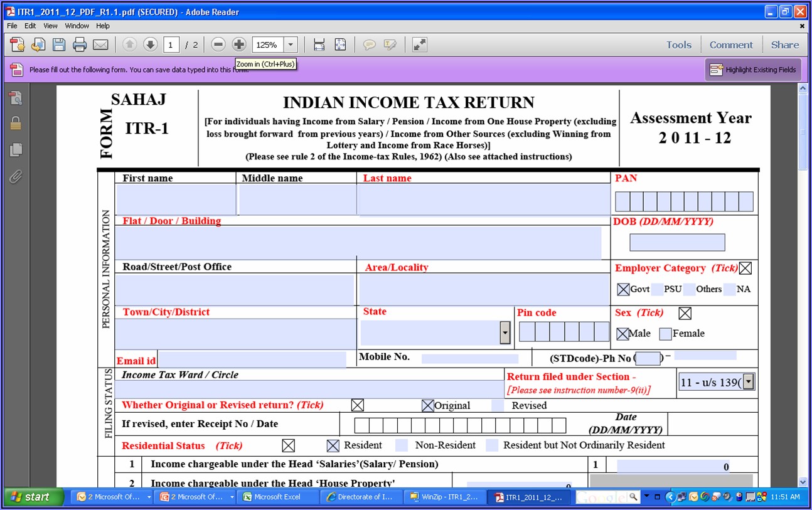Click the Email envelope icon in toolbar
This screenshot has height=510, width=812.
[100, 45]
